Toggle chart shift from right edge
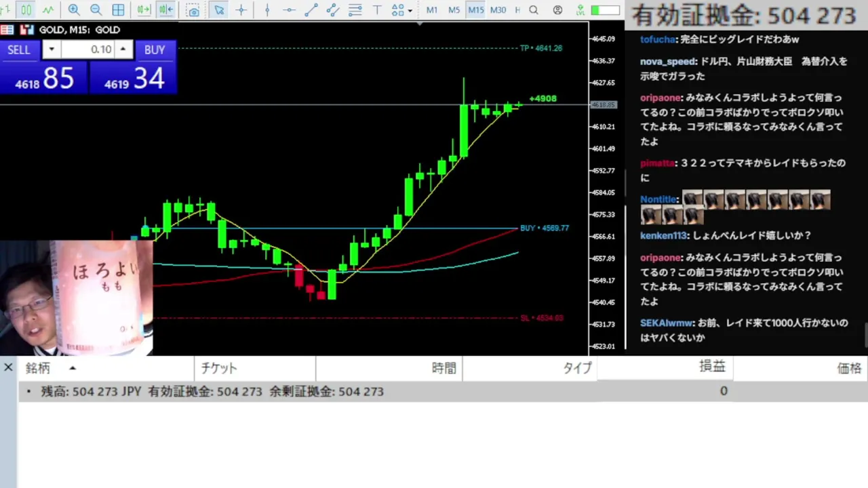This screenshot has height=488, width=868. [x=165, y=10]
